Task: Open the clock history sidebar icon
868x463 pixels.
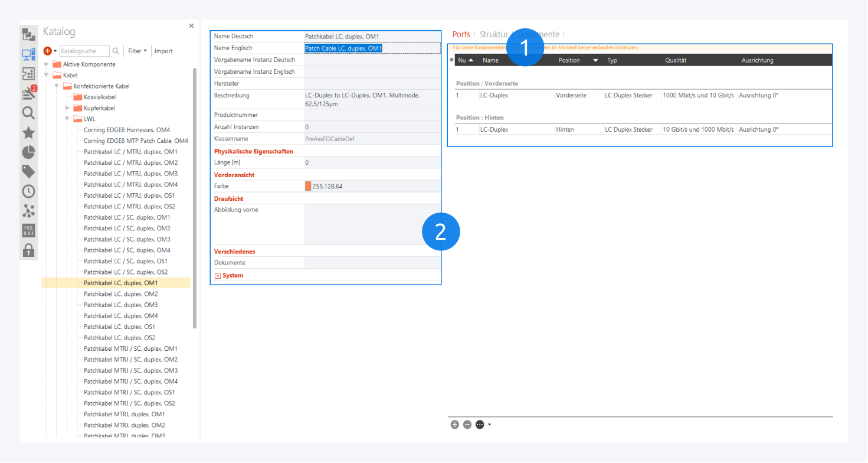Action: (x=28, y=191)
